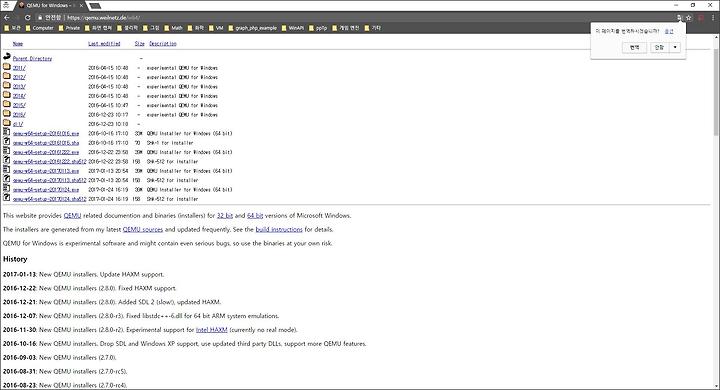Click the folder icon beside 2015/

pyautogui.click(x=7, y=104)
